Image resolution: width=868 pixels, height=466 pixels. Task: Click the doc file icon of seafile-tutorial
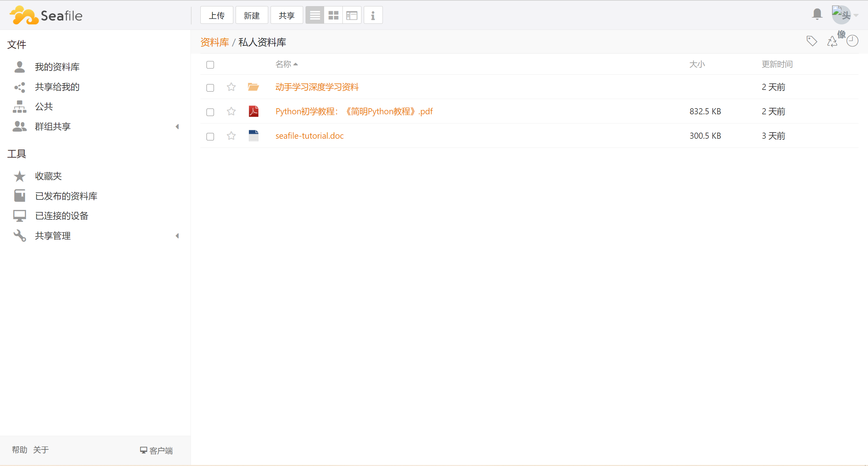click(x=253, y=136)
